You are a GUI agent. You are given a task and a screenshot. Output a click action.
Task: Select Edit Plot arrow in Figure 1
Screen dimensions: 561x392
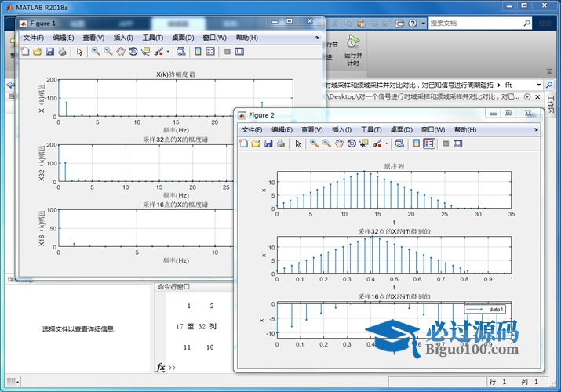(79, 52)
